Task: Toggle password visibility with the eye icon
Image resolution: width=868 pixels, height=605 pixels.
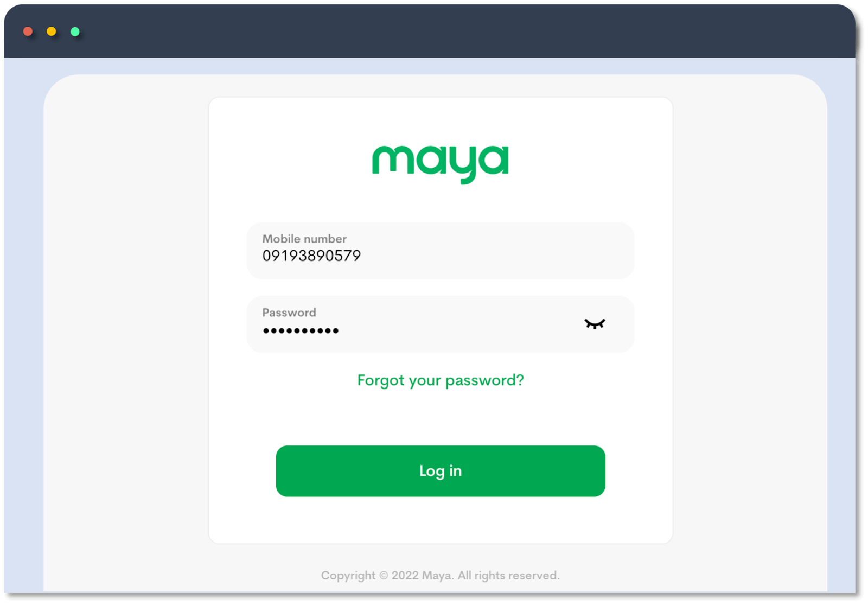Action: (595, 324)
